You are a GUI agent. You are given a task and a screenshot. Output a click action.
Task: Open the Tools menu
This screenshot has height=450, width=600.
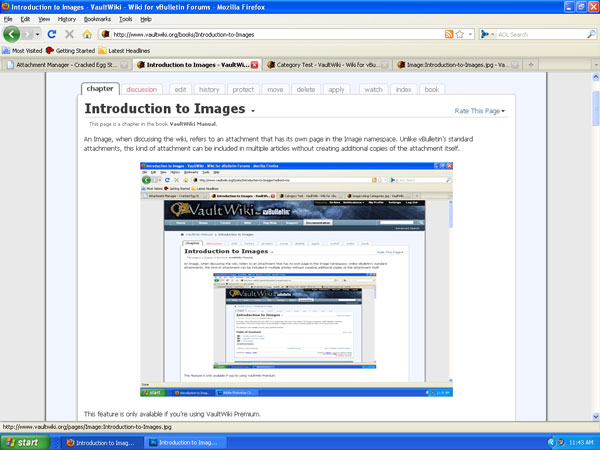coord(125,19)
